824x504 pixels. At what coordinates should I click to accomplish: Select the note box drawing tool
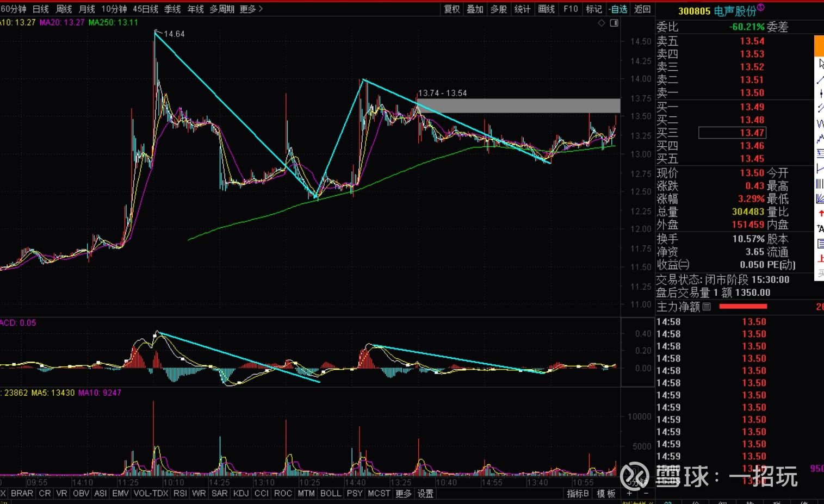[x=820, y=243]
